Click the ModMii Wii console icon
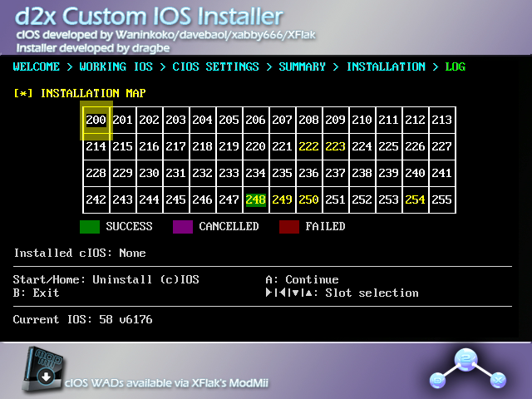532x399 pixels. pos(42,368)
